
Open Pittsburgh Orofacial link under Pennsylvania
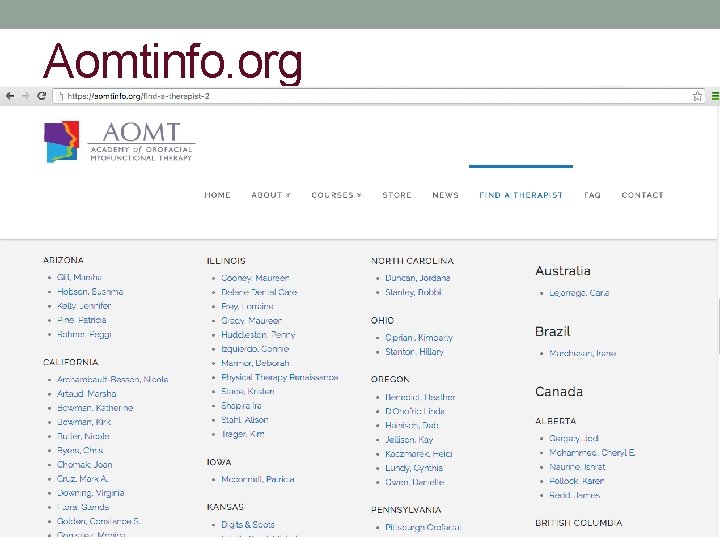coord(422,528)
